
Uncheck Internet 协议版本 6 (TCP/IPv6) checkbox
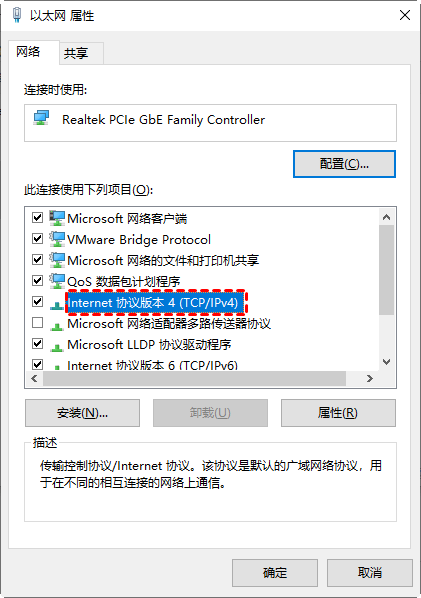point(37,364)
